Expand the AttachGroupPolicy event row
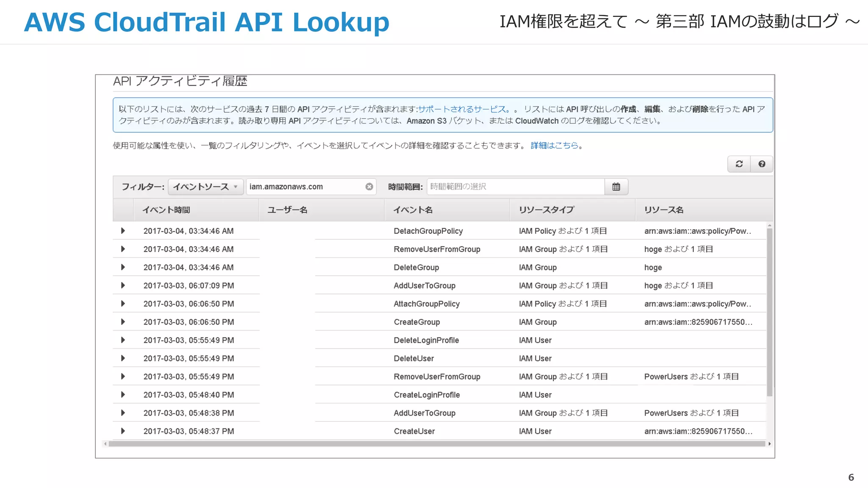Viewport: 868px width, 488px height. pyautogui.click(x=123, y=304)
